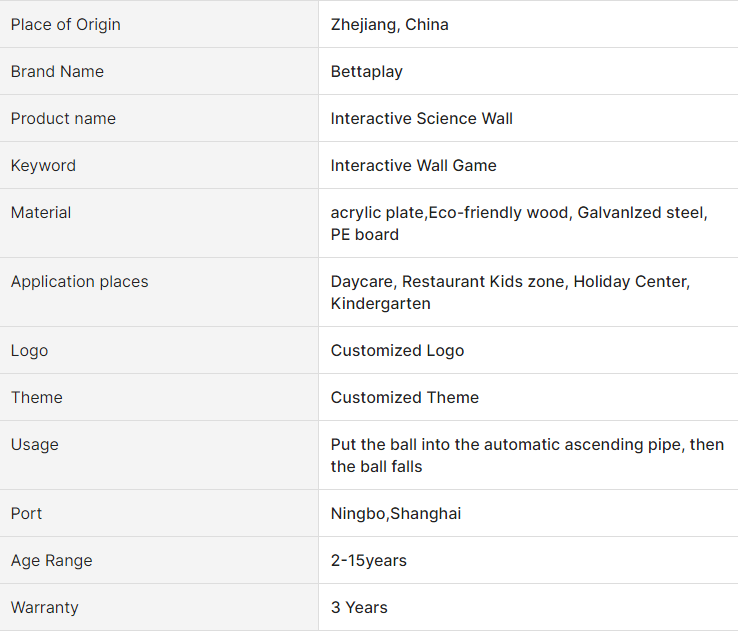Click the Ningbo,Shanghai port value
Image resolution: width=738 pixels, height=632 pixels.
pyautogui.click(x=396, y=513)
